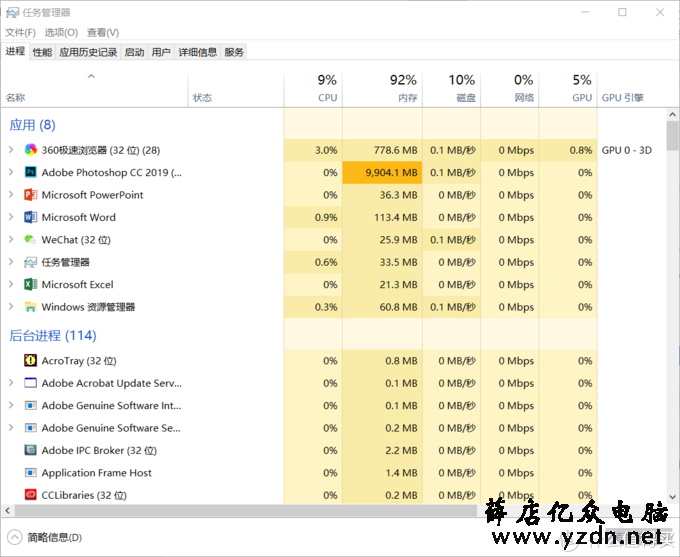
Task: Click the Application Frame Host icon
Action: pos(30,472)
